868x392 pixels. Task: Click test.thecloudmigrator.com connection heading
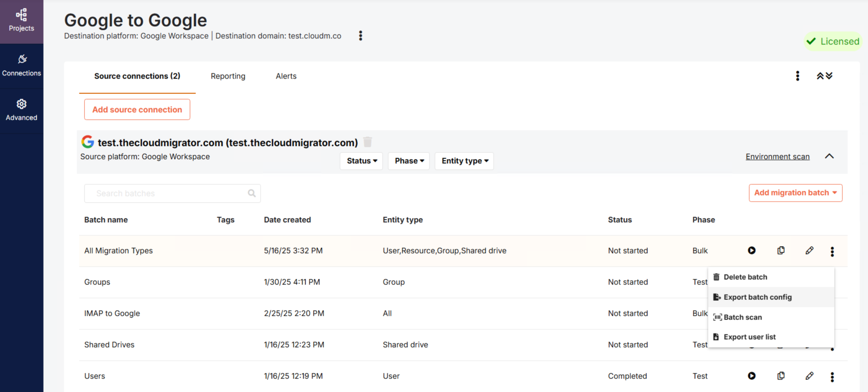pyautogui.click(x=228, y=143)
